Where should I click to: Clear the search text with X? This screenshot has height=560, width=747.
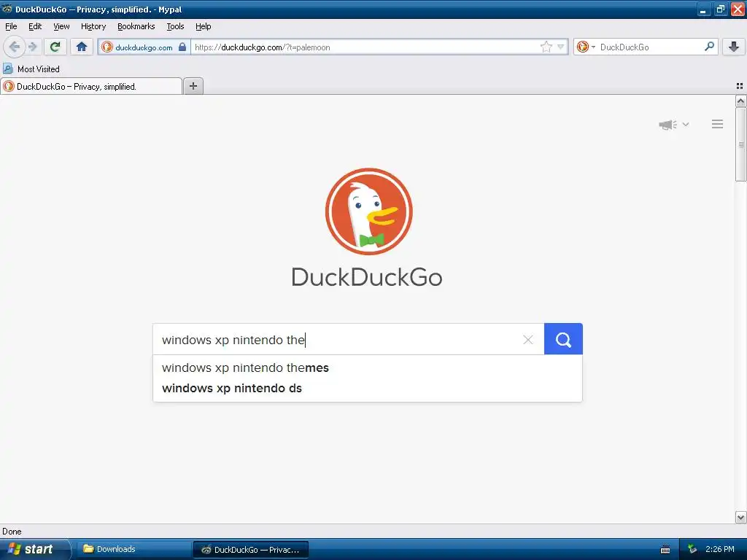(528, 340)
